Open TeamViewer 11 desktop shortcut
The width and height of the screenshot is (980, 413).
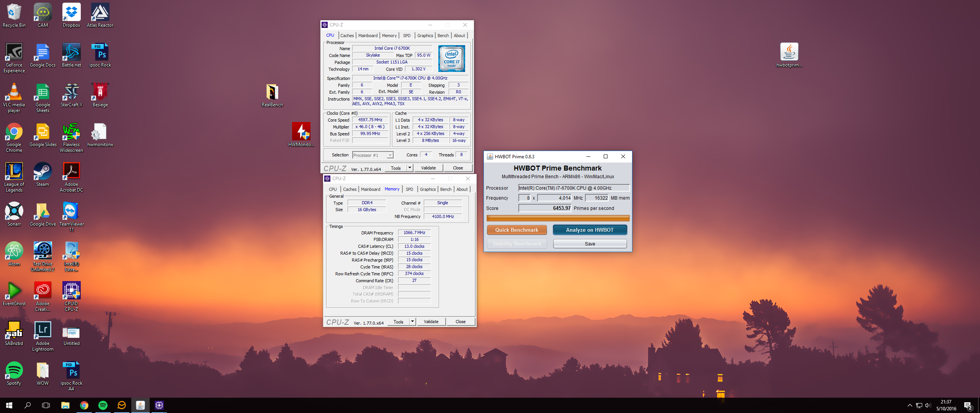point(71,217)
